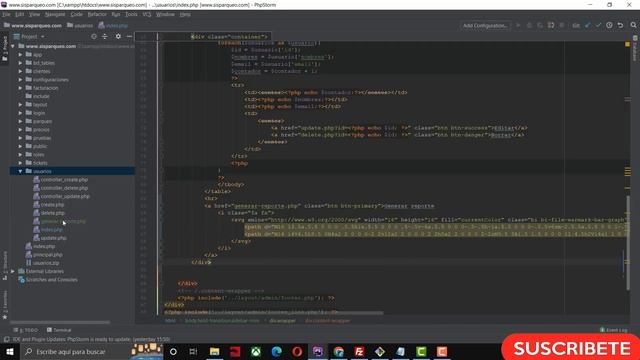Expand the facturacion folder
640x360 pixels.
click(20, 88)
